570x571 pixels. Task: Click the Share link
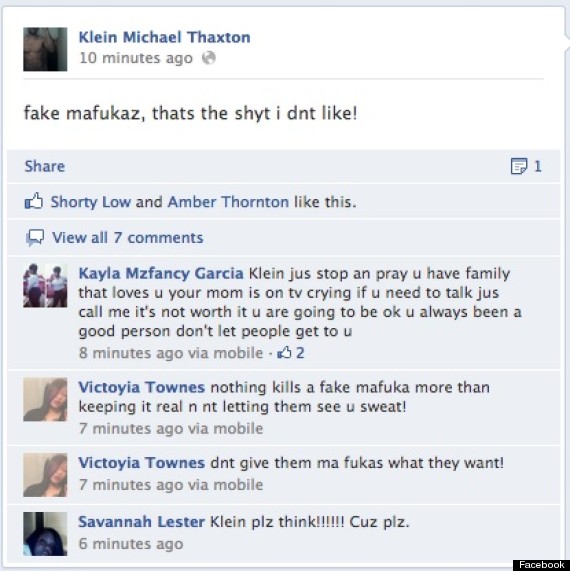point(44,166)
